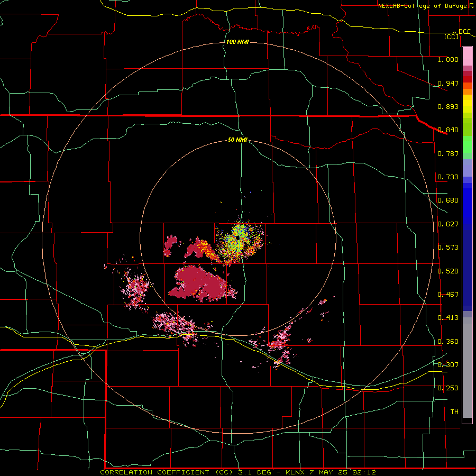This screenshot has width=476, height=476.
Task: Click the 1.000 legend value
Action: [x=448, y=59]
